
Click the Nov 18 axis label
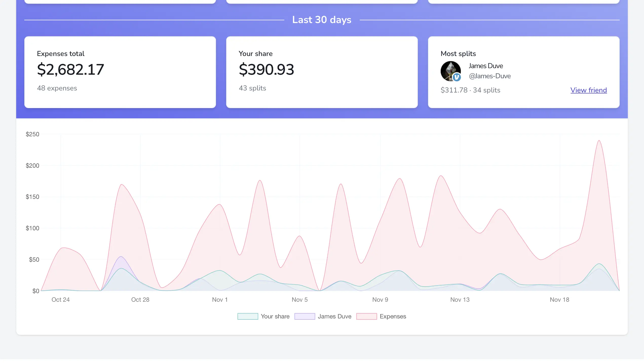tap(559, 300)
